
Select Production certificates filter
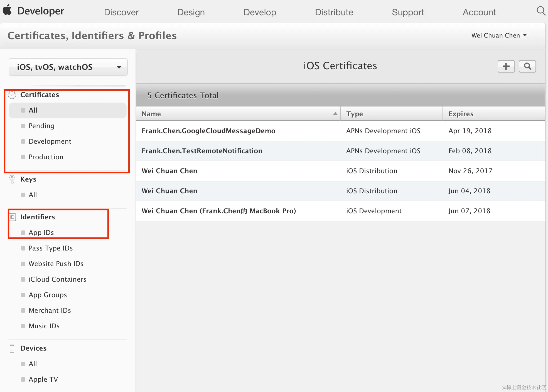click(46, 157)
